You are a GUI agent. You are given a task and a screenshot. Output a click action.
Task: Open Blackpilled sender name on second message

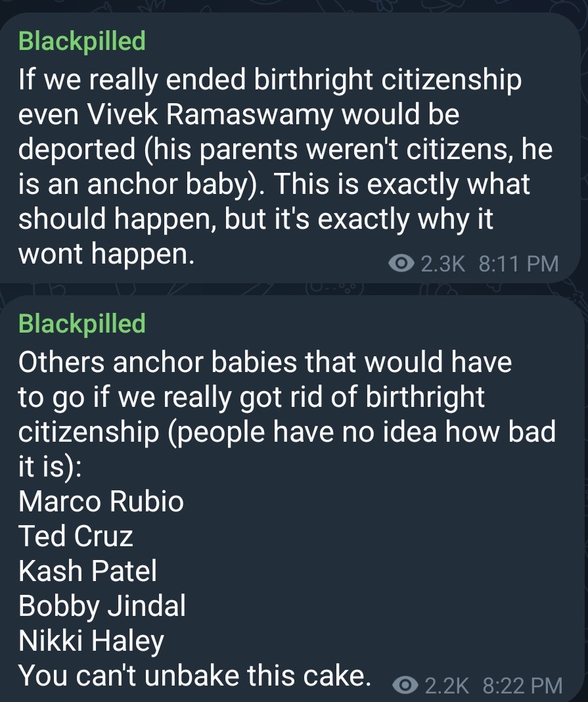[x=82, y=323]
